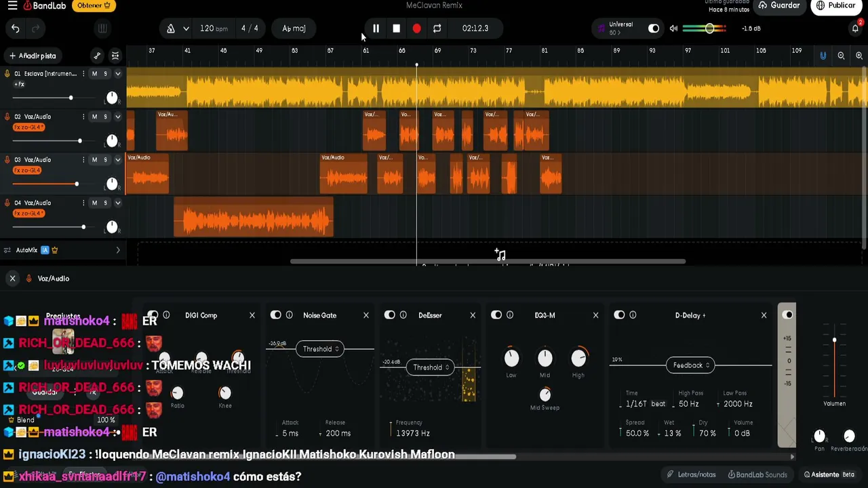Image resolution: width=868 pixels, height=488 pixels.
Task: Click the Guardar save button
Action: [780, 5]
